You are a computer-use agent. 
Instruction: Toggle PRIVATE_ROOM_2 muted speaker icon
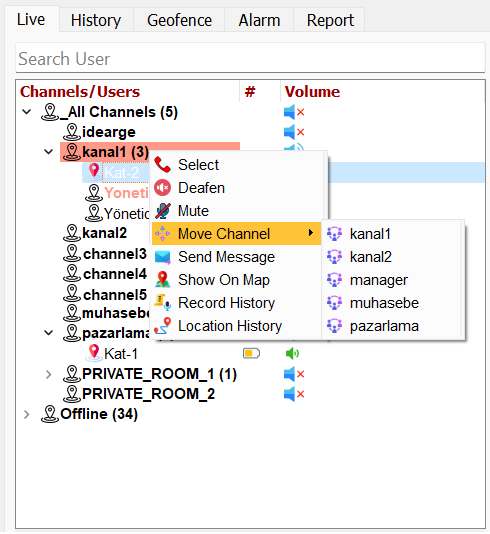[x=294, y=394]
